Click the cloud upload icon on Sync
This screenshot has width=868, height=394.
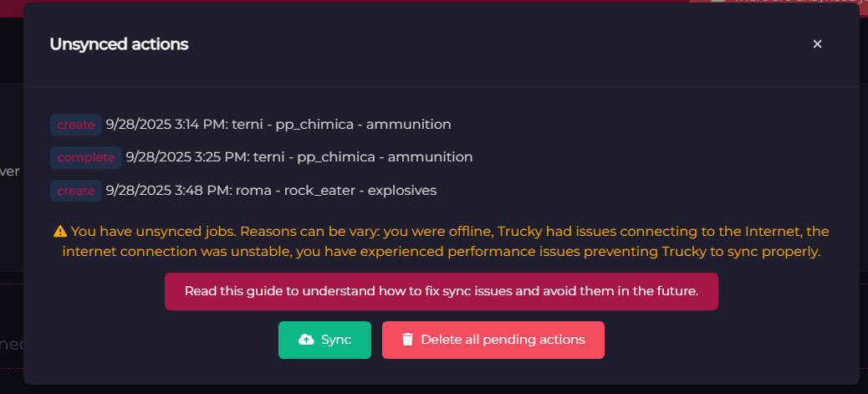click(307, 340)
